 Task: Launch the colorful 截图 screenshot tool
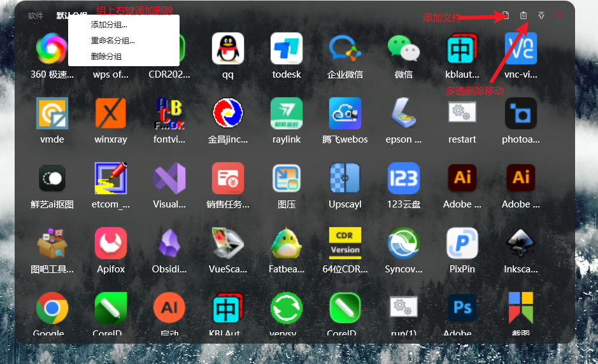(520, 308)
